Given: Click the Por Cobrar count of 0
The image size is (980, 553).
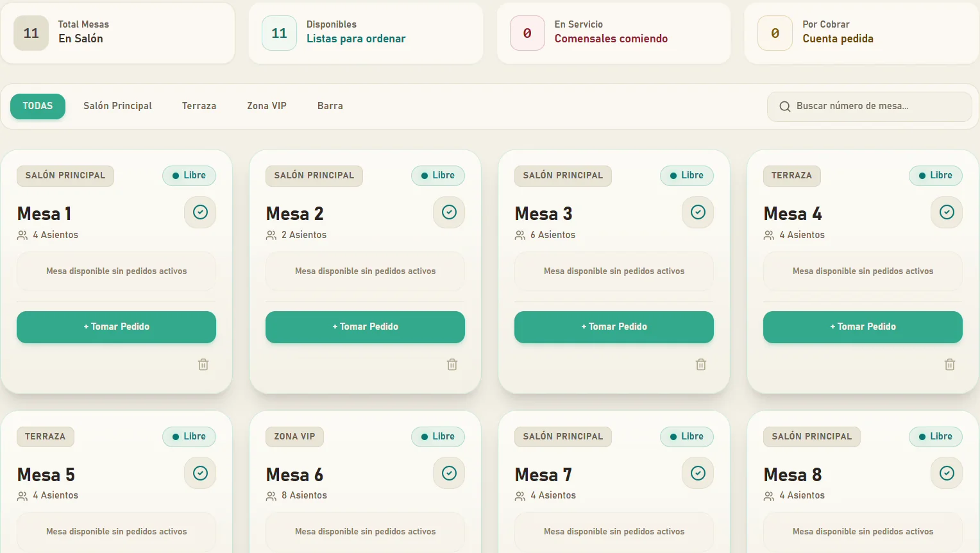Looking at the screenshot, I should tap(775, 33).
